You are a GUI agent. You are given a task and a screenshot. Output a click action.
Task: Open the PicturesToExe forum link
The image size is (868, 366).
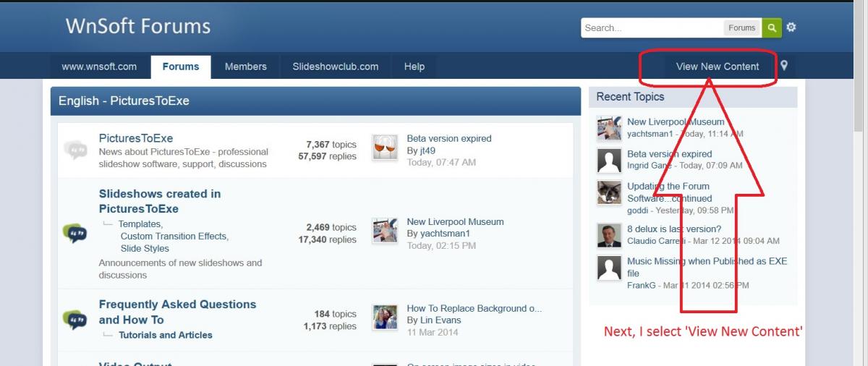(x=136, y=138)
